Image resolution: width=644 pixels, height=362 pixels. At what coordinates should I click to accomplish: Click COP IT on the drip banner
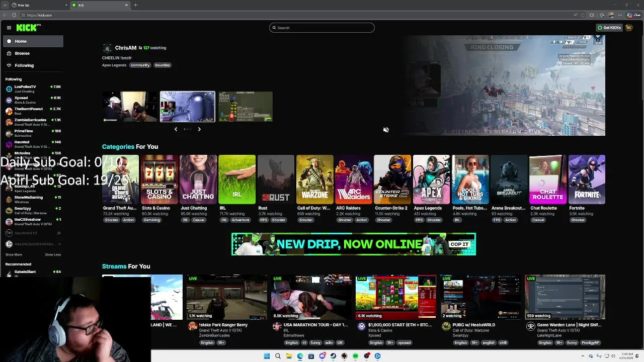coord(459,244)
